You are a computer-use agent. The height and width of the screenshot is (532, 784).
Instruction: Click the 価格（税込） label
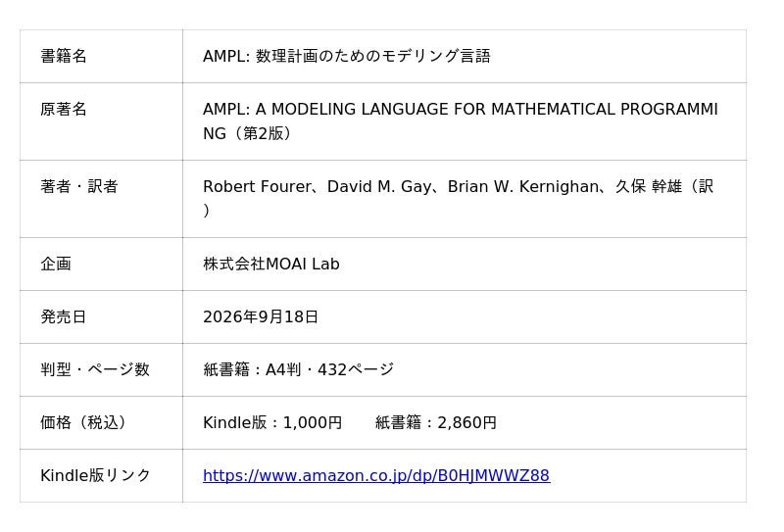click(x=83, y=422)
